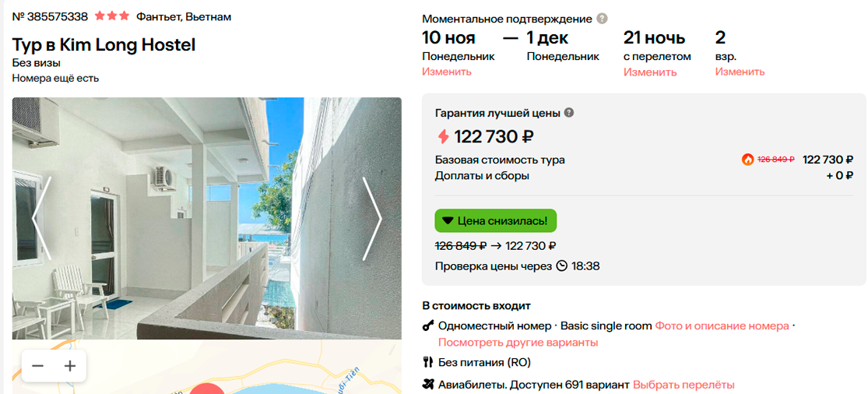
Task: Open best price guarantee help icon
Action: pyautogui.click(x=569, y=113)
